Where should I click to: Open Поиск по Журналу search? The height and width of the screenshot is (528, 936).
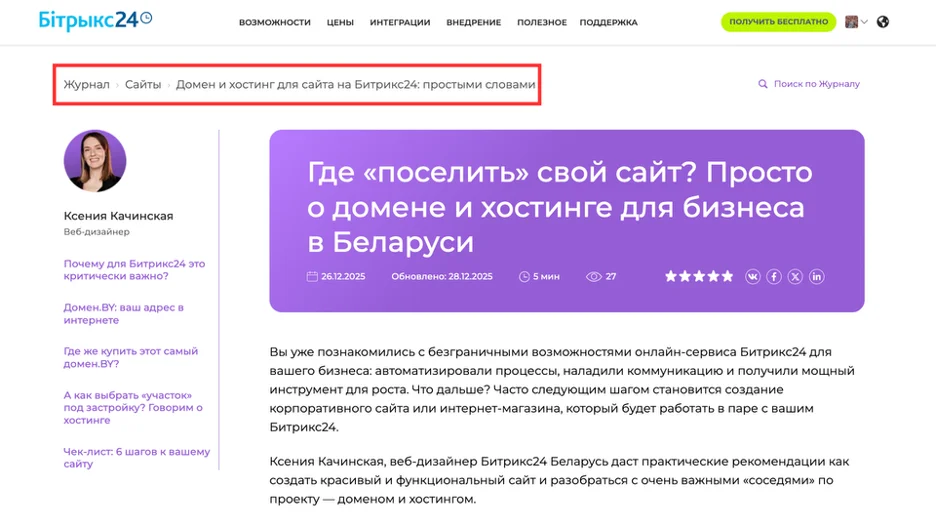[817, 84]
